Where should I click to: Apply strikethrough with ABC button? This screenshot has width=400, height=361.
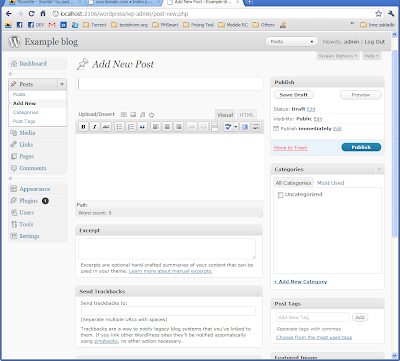pyautogui.click(x=106, y=127)
